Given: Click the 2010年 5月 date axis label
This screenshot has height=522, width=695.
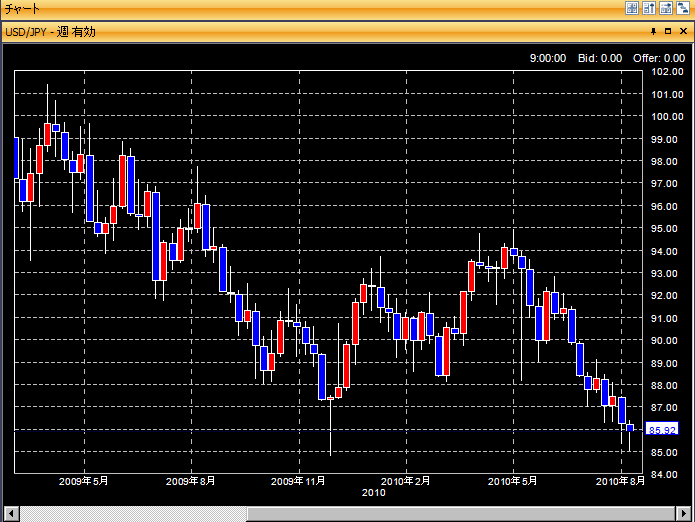Looking at the screenshot, I should click(513, 481).
